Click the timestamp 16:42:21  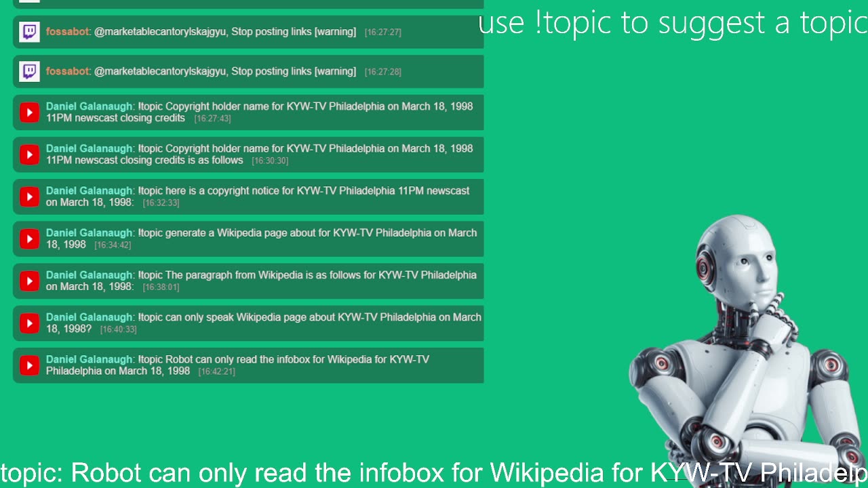tap(216, 372)
